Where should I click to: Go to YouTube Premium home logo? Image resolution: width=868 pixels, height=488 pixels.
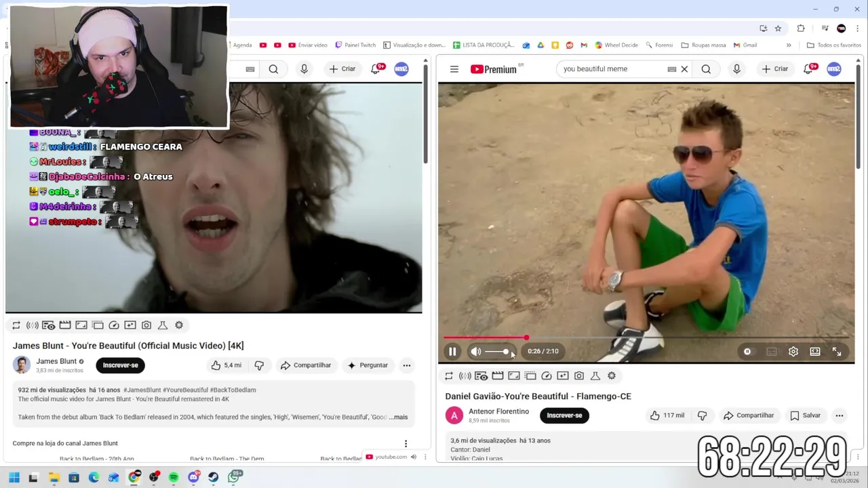tap(495, 69)
